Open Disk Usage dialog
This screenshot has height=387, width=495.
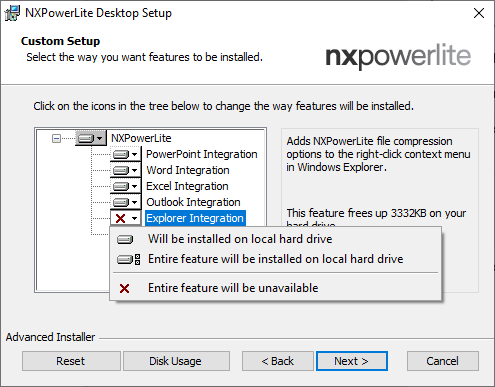coord(176,361)
